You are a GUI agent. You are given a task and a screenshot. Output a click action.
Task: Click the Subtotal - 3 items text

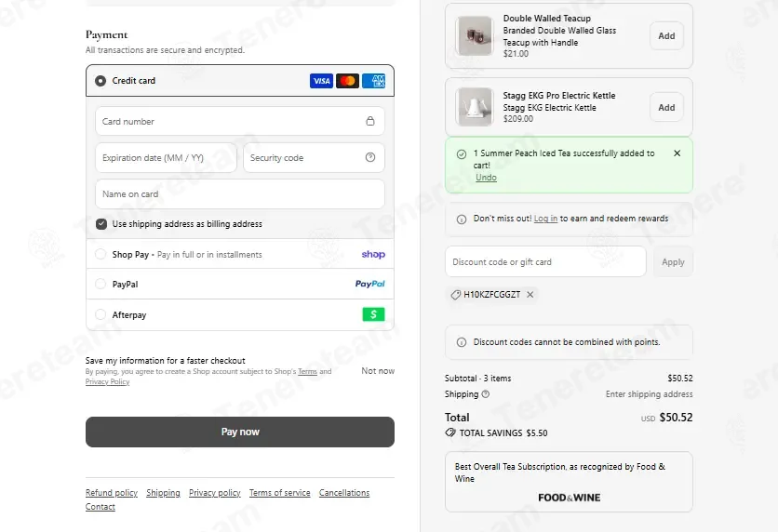click(477, 379)
